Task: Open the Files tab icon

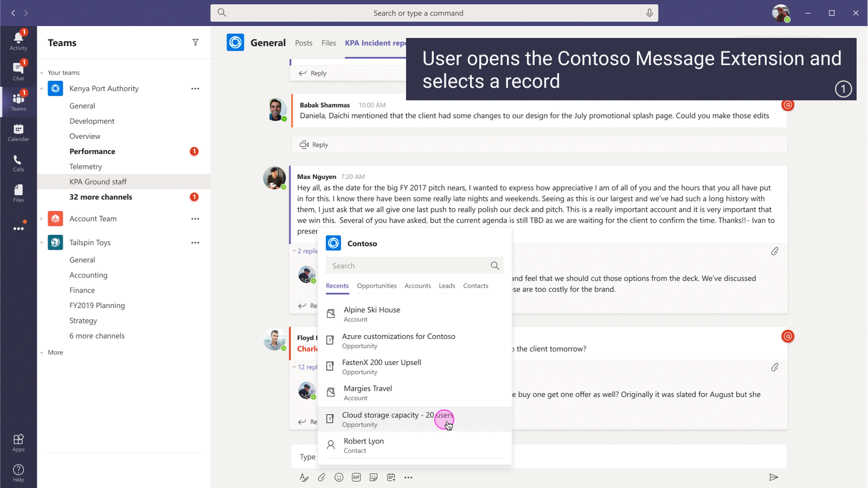Action: pyautogui.click(x=329, y=43)
